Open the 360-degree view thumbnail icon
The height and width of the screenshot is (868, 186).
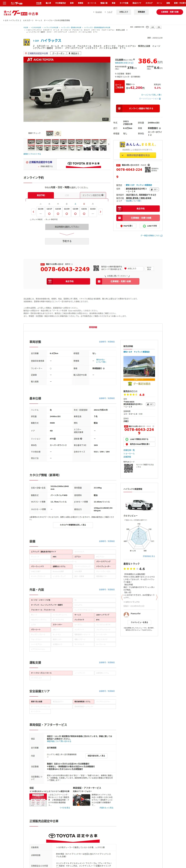click(x=58, y=133)
